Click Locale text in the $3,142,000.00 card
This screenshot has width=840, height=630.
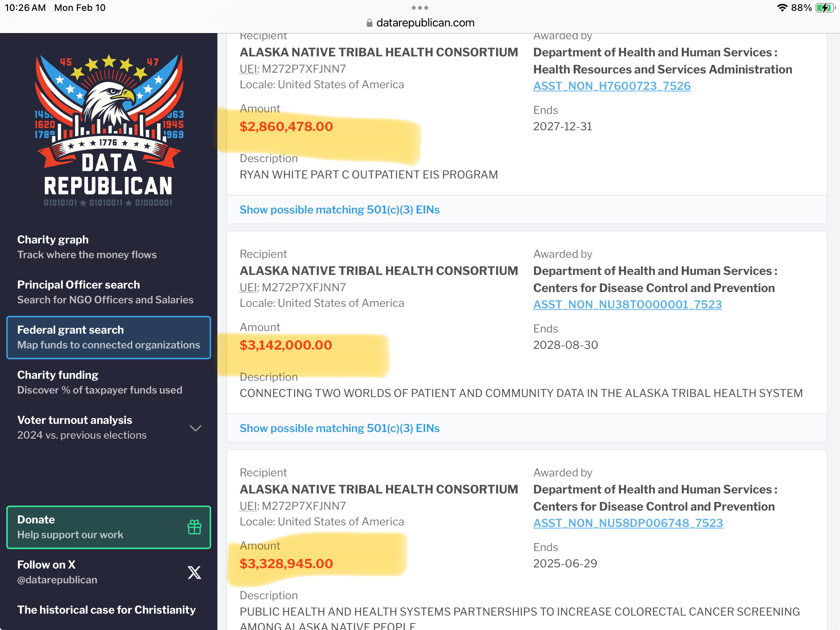[x=322, y=303]
